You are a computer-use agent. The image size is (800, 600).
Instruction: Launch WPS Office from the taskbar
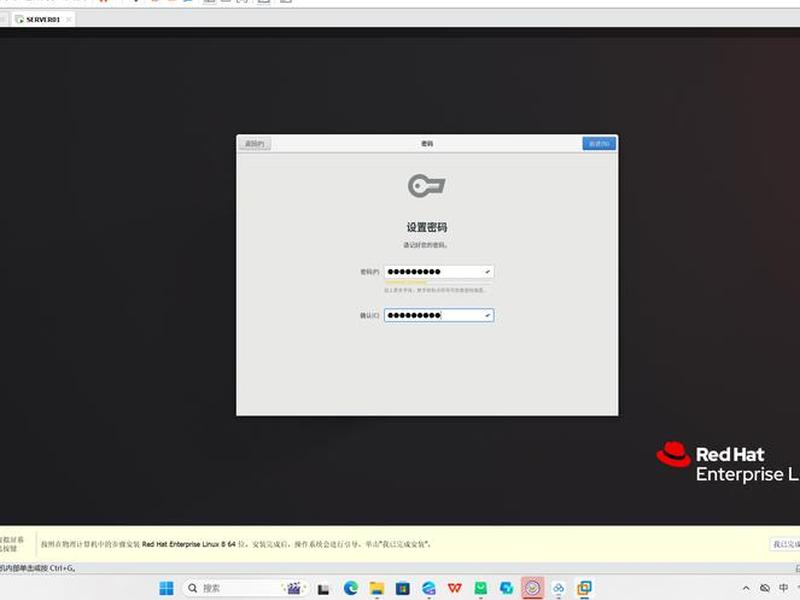click(455, 588)
